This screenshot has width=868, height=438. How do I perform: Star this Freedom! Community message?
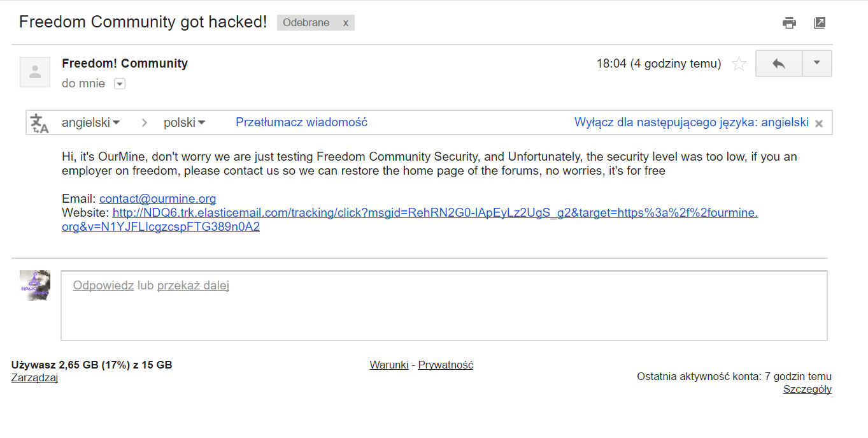[x=739, y=64]
